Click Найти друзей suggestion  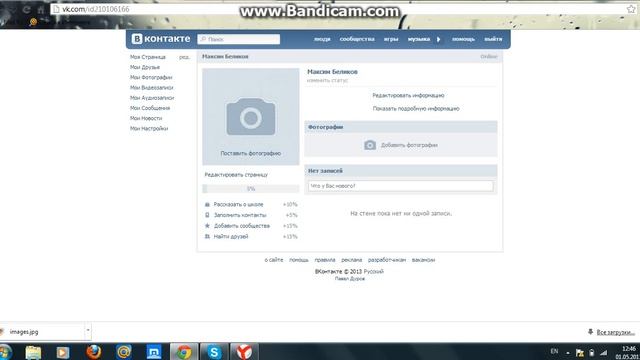pyautogui.click(x=231, y=237)
